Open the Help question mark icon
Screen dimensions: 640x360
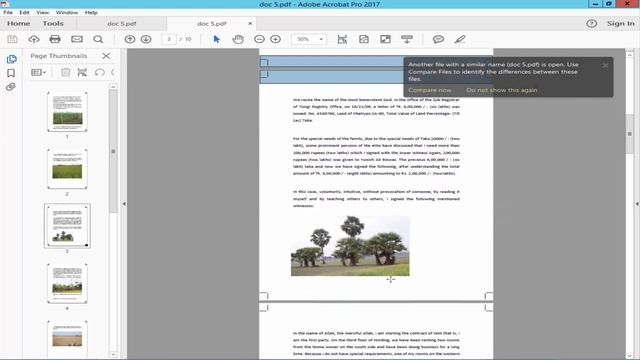click(x=591, y=24)
